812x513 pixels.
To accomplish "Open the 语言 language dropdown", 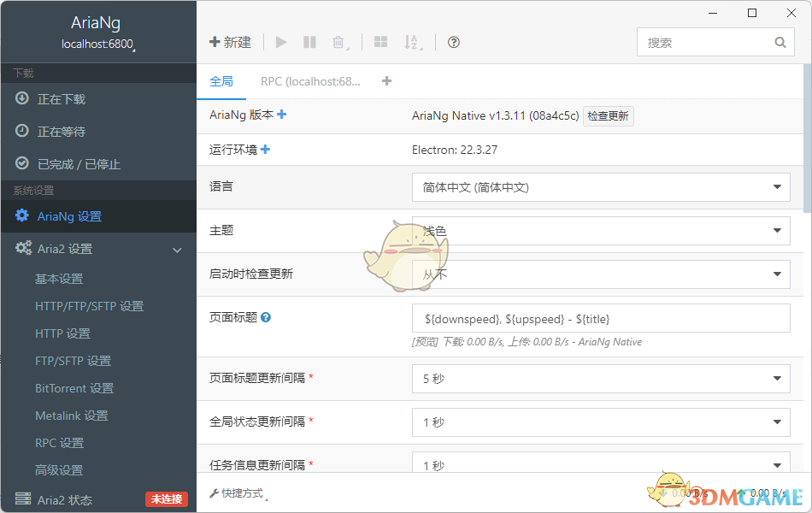I will tap(601, 187).
